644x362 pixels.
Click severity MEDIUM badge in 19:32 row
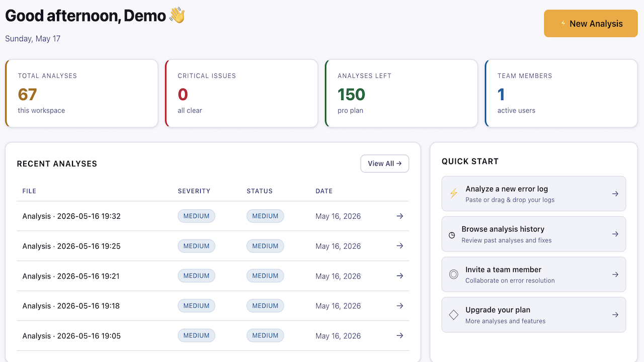pyautogui.click(x=196, y=216)
